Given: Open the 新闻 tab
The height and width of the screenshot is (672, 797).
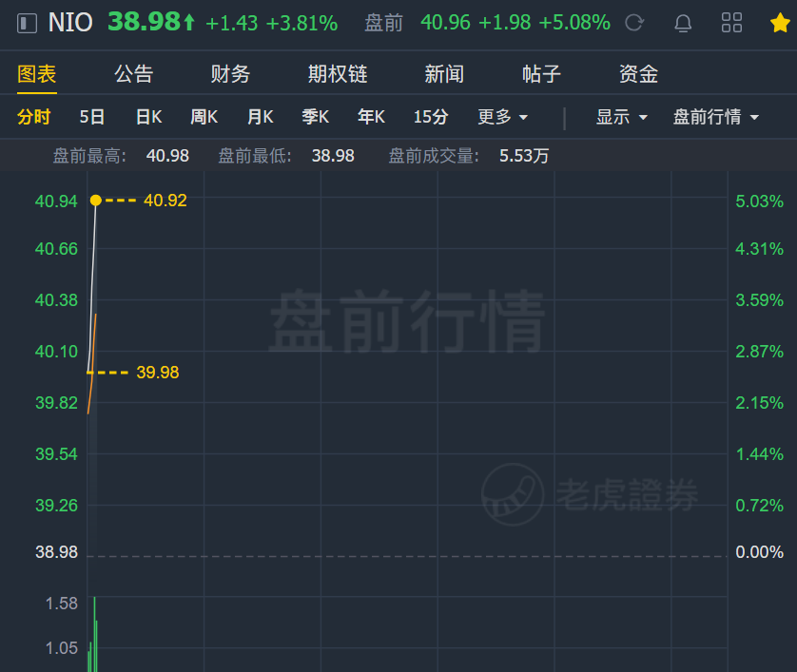Looking at the screenshot, I should click(x=444, y=74).
